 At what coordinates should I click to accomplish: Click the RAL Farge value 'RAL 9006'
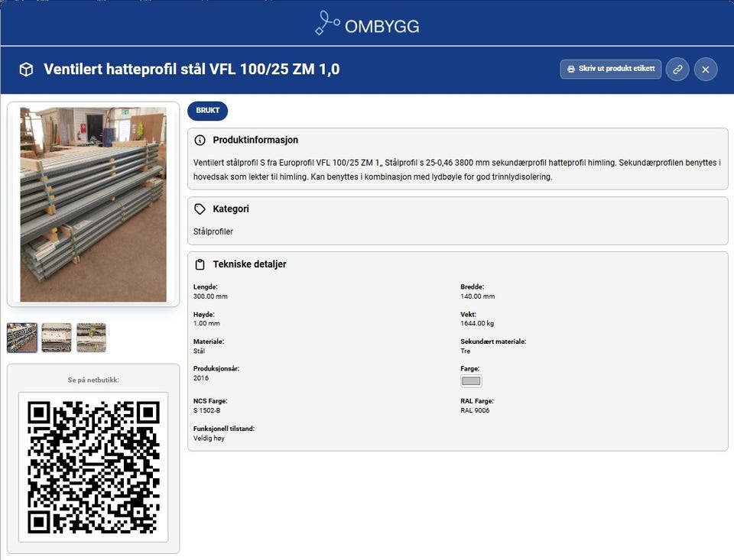(x=475, y=410)
